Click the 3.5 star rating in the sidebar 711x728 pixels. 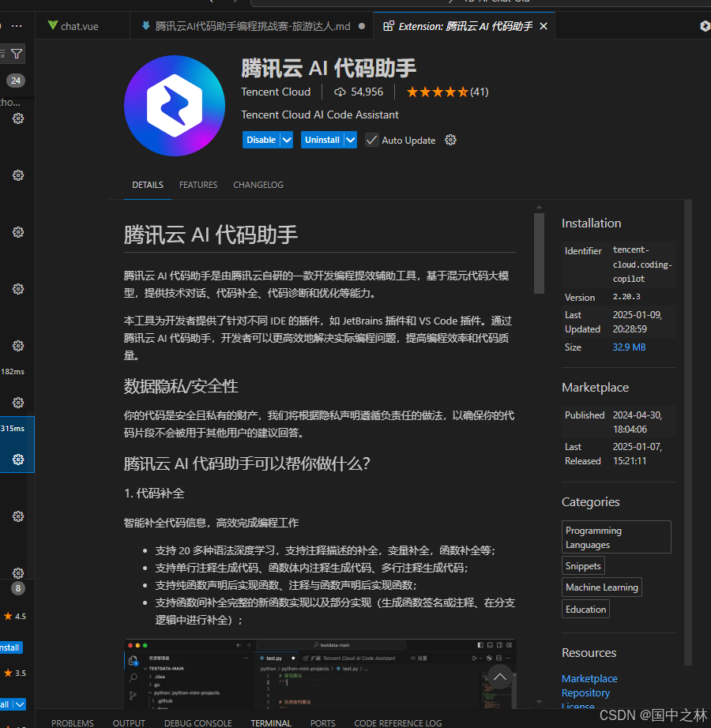point(15,673)
